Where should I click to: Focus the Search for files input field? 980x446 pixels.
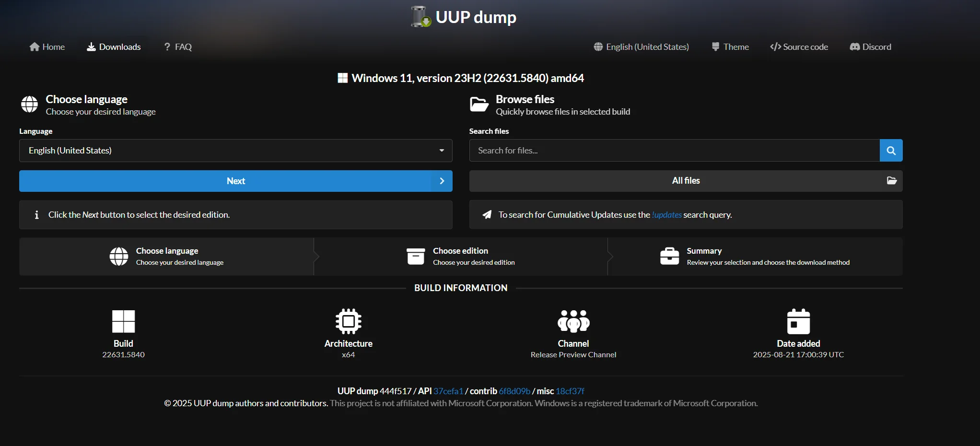click(675, 151)
